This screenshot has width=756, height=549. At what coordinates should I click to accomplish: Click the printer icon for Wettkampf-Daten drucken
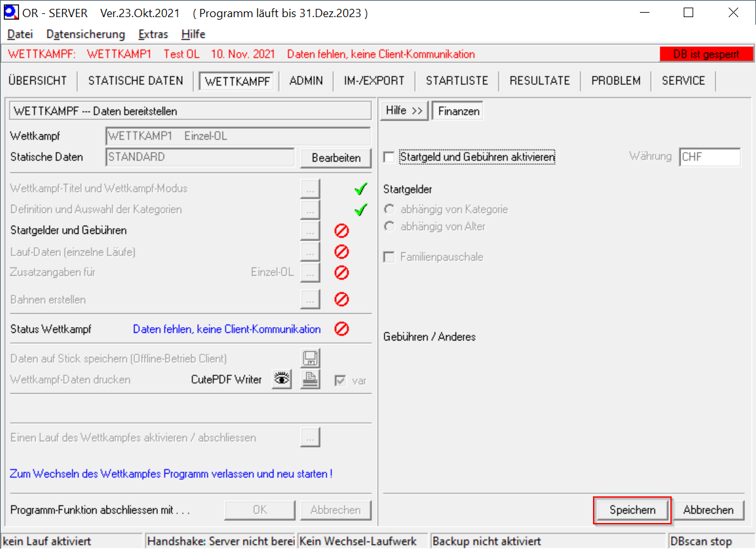(310, 380)
